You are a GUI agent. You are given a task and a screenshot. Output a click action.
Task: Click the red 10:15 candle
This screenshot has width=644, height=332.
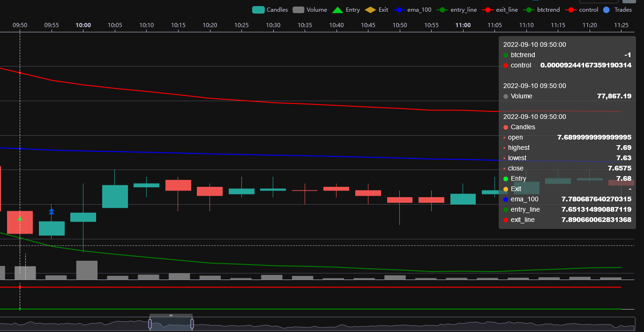pos(178,185)
